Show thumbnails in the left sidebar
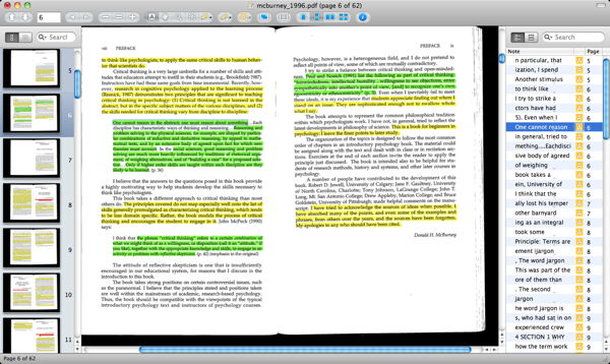Screen dimensions: 610x364 coord(12,37)
